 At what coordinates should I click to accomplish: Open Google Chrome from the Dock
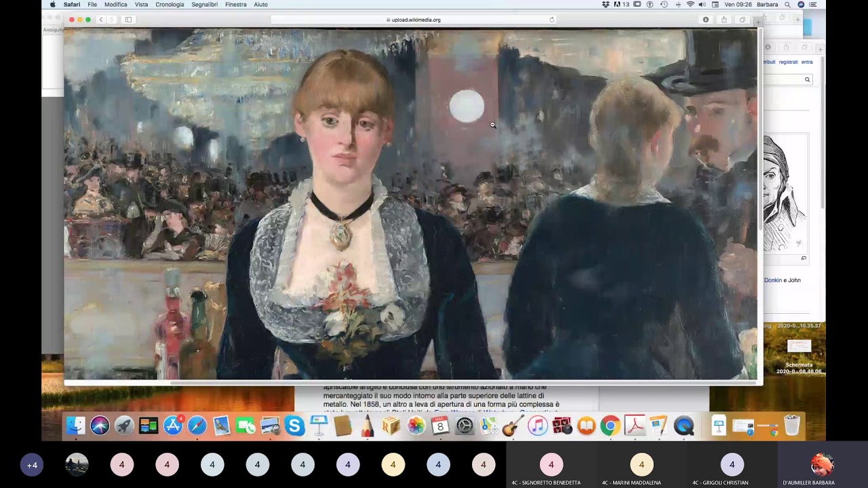point(610,426)
